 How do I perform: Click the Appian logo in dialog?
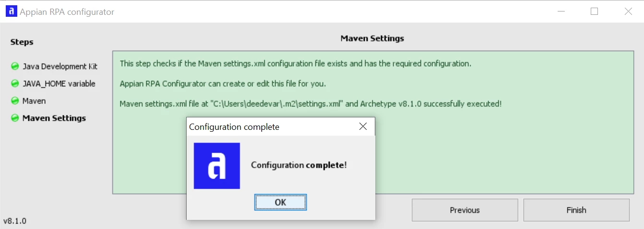click(217, 166)
